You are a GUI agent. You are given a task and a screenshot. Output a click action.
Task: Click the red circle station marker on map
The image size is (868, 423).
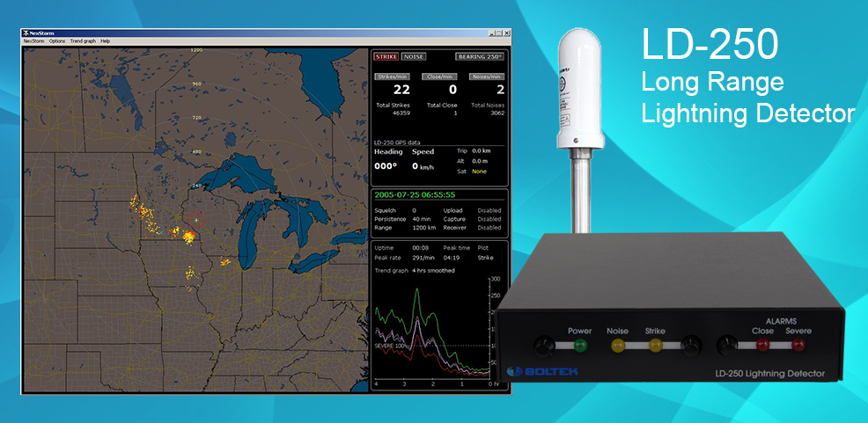[x=196, y=221]
